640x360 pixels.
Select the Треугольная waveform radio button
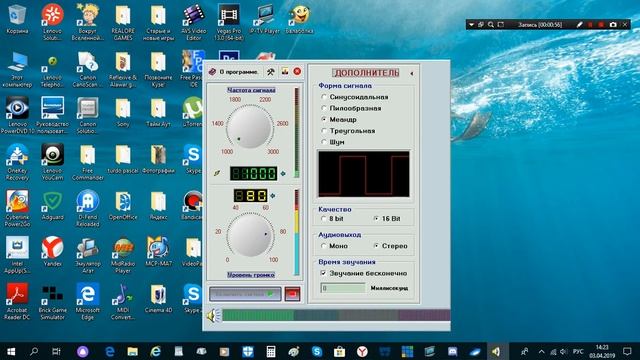(x=348, y=131)
